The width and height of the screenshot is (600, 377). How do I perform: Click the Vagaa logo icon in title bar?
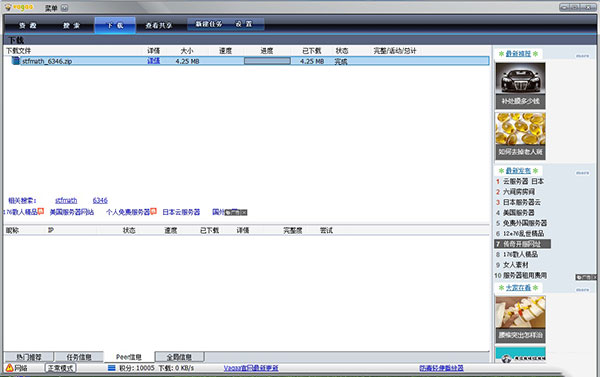pos(8,7)
